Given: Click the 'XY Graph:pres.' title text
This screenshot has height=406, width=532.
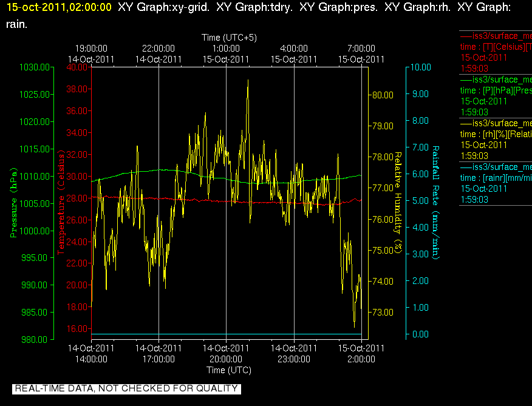Looking at the screenshot, I should (x=339, y=7).
